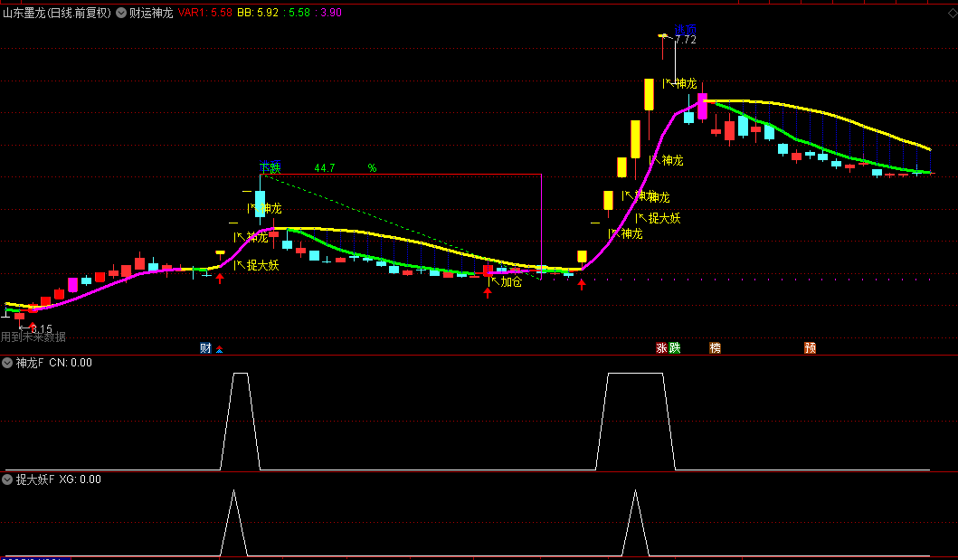
Task: Click the 榜 marker icon
Action: pos(716,348)
